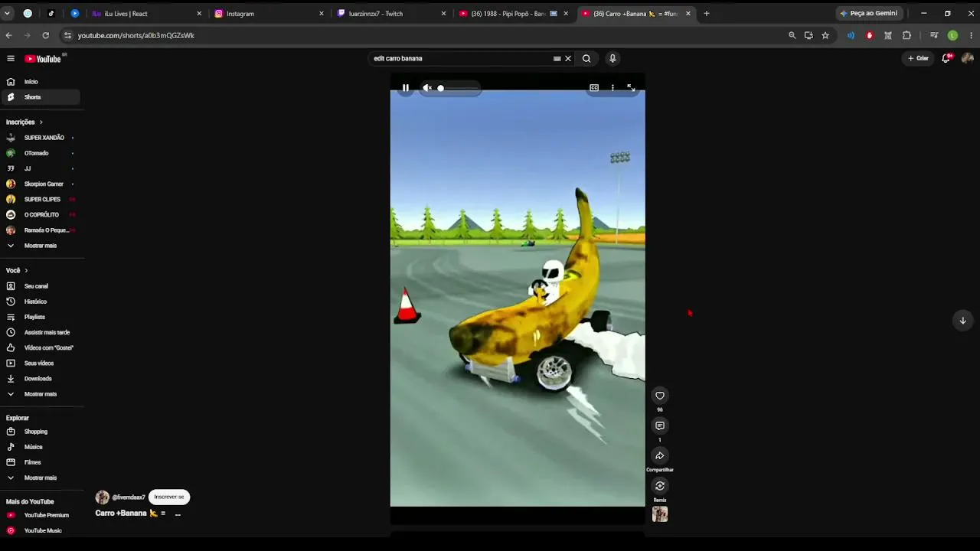The width and height of the screenshot is (980, 551).
Task: Pause the Shorts video
Action: coord(406,88)
